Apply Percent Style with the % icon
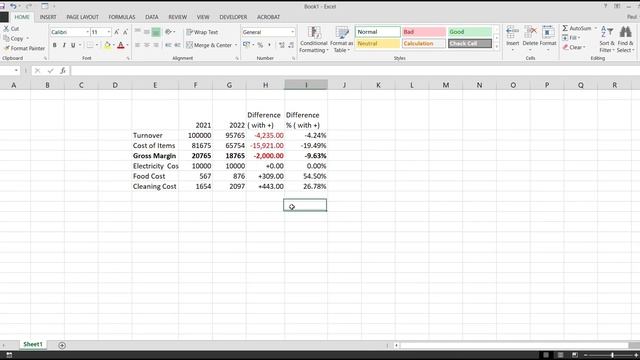The width and height of the screenshot is (640, 360). click(x=260, y=45)
